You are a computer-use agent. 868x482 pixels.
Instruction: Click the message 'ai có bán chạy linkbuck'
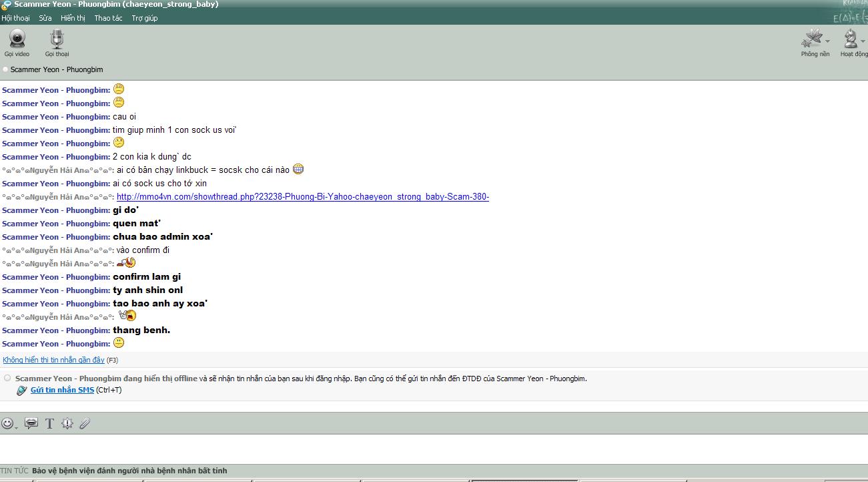pos(203,170)
